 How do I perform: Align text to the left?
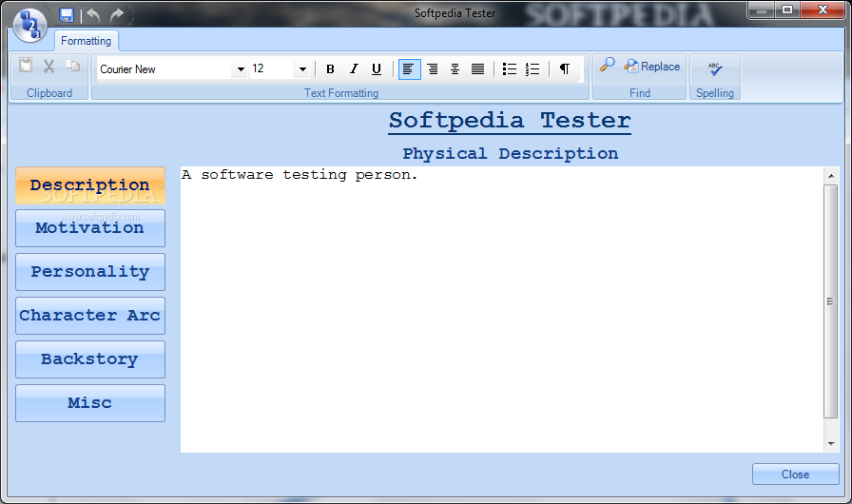(409, 69)
